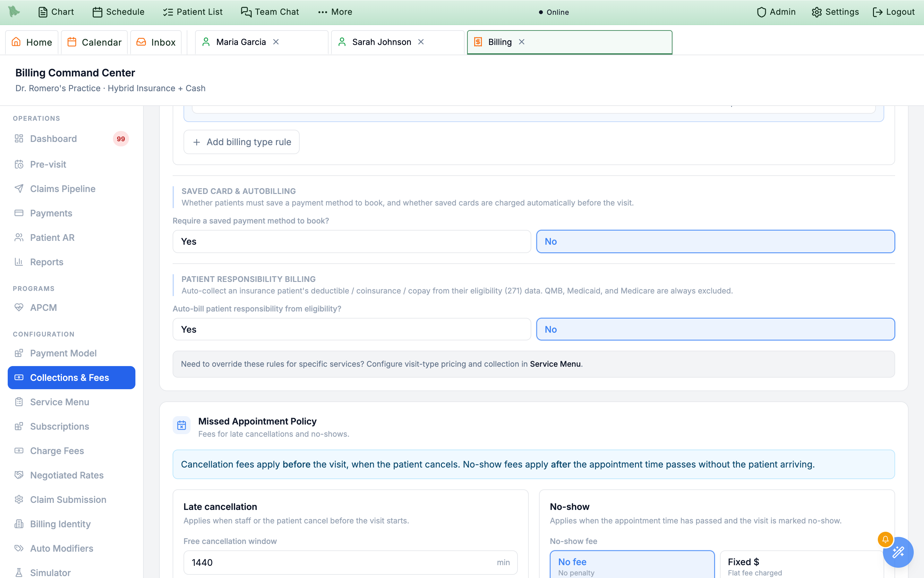Open the Sarah Johnson patient tab
This screenshot has height=578, width=924.
tap(398, 42)
